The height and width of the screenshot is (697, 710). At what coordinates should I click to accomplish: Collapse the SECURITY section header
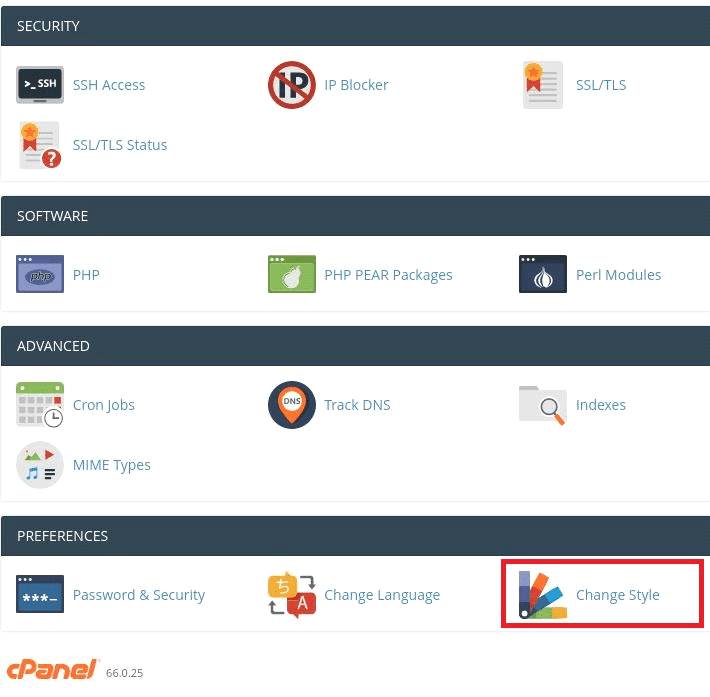[355, 26]
